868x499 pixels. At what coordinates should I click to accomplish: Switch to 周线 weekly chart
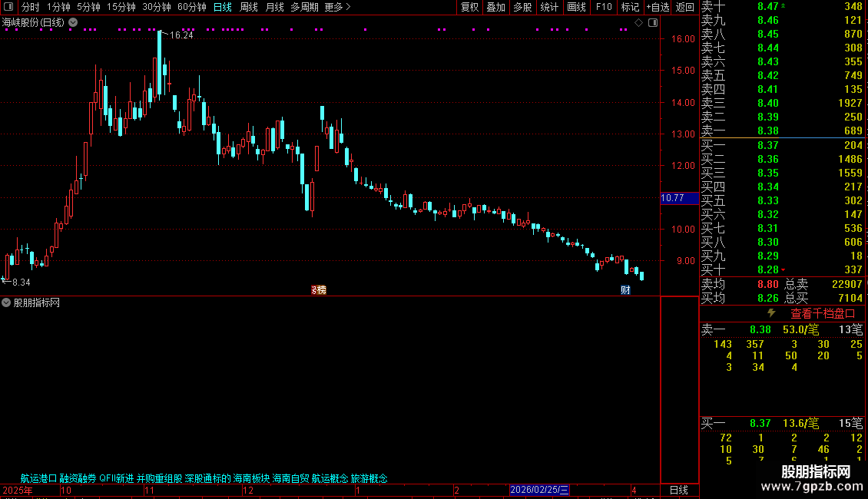(x=249, y=7)
